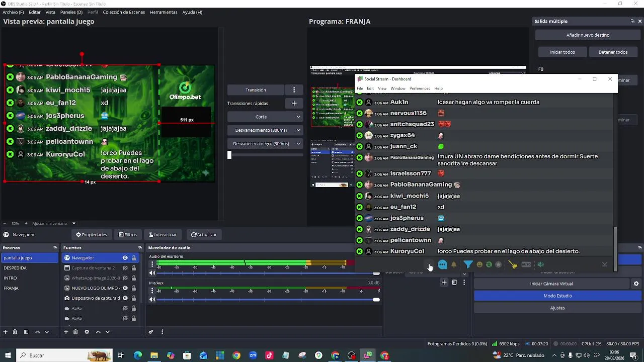Remove the transition with the trash icon
The width and height of the screenshot is (644, 362).
[454, 283]
